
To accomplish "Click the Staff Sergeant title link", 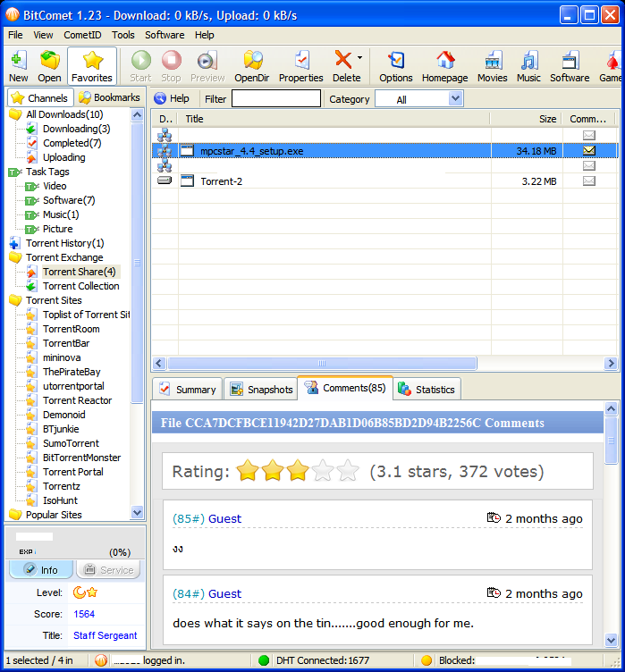I will point(106,635).
